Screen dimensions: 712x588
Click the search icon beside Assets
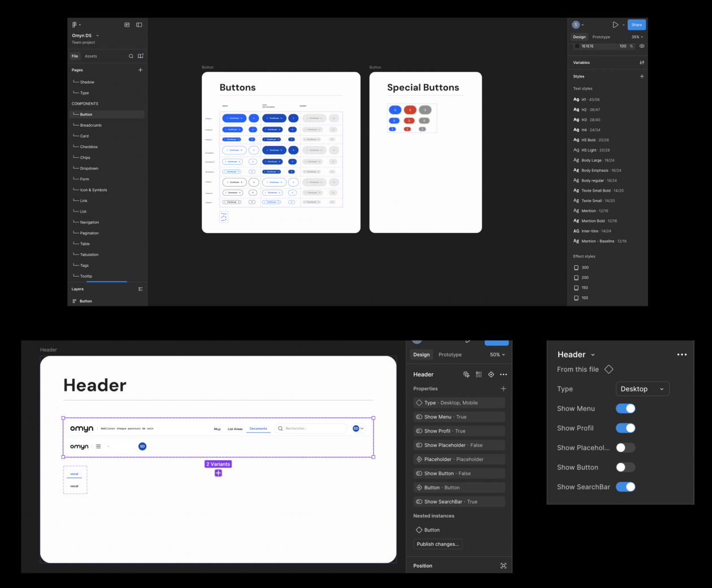coord(131,56)
